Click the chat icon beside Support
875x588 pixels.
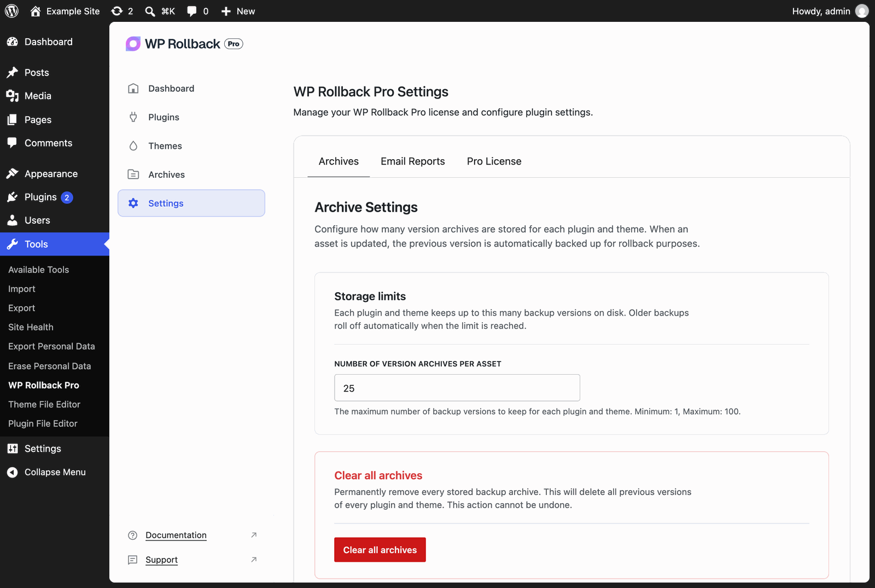[x=132, y=560]
